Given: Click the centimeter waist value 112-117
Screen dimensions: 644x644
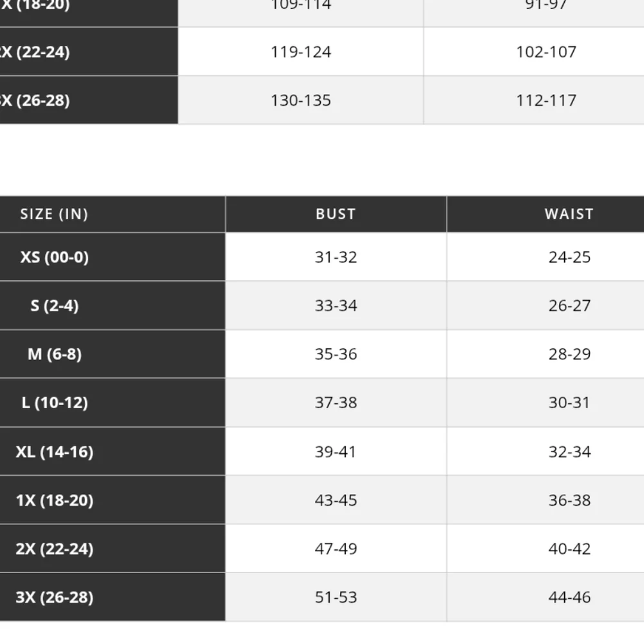Looking at the screenshot, I should (x=546, y=100).
